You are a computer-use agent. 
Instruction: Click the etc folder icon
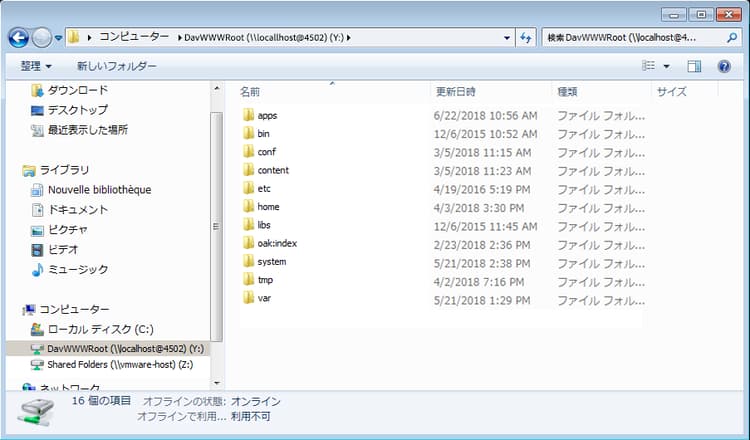pos(248,188)
